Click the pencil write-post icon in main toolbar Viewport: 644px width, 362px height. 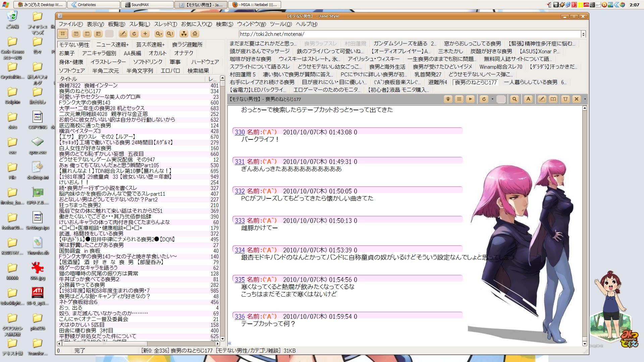(x=123, y=34)
